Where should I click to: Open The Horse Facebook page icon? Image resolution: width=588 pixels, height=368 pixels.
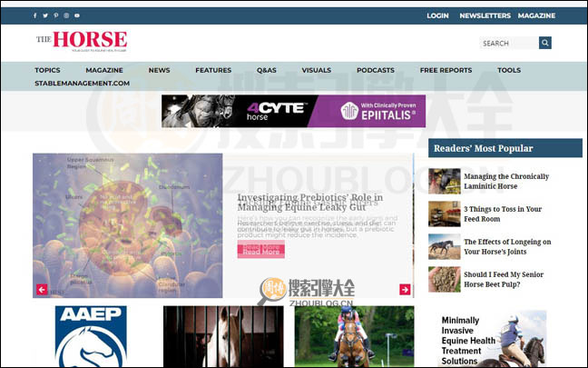(x=34, y=15)
